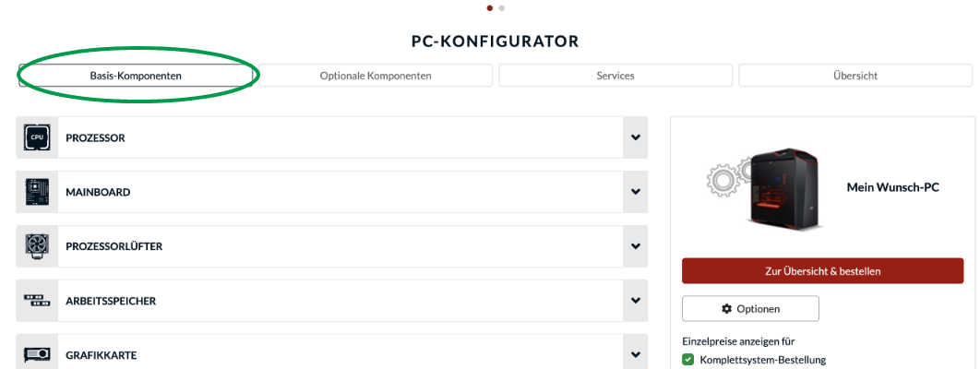This screenshot has height=369, width=980.
Task: Click the Prozessorlüfter fan icon
Action: [37, 246]
